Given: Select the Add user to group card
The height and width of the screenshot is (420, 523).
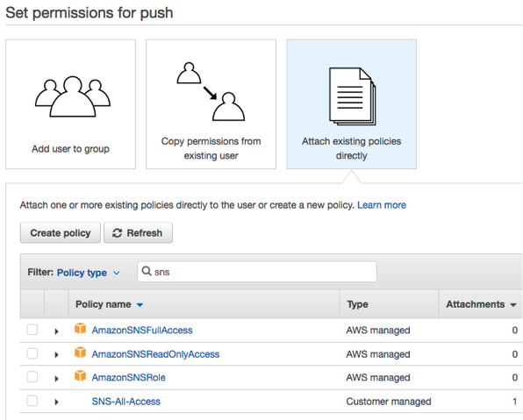Looking at the screenshot, I should coord(70,104).
